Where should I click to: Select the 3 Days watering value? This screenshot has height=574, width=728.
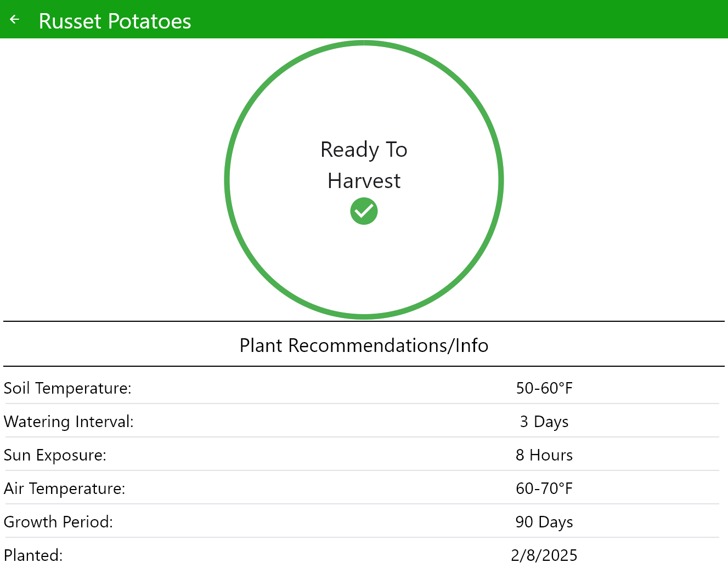[x=544, y=422]
